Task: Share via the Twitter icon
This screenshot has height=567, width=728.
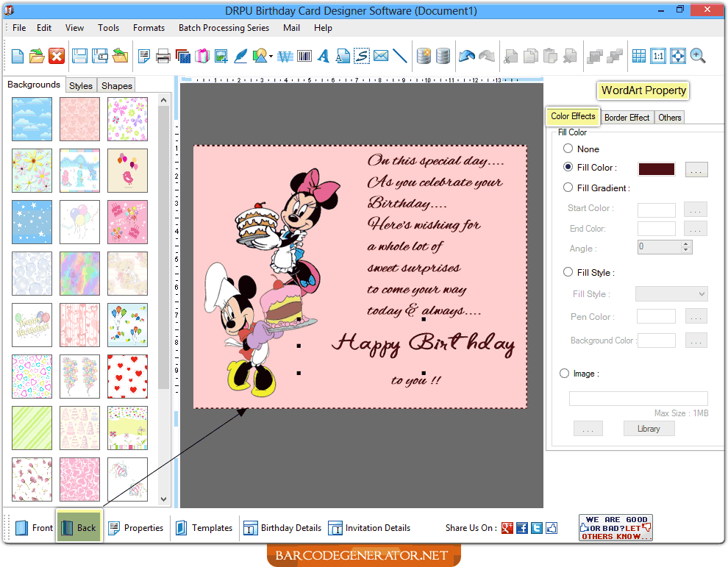Action: [537, 528]
